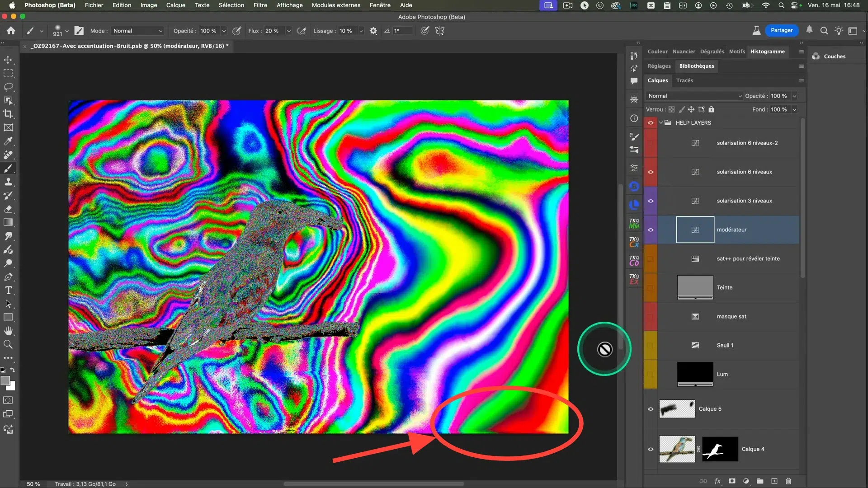Select the Spot Healing Brush tool
The image size is (868, 488).
(x=8, y=155)
